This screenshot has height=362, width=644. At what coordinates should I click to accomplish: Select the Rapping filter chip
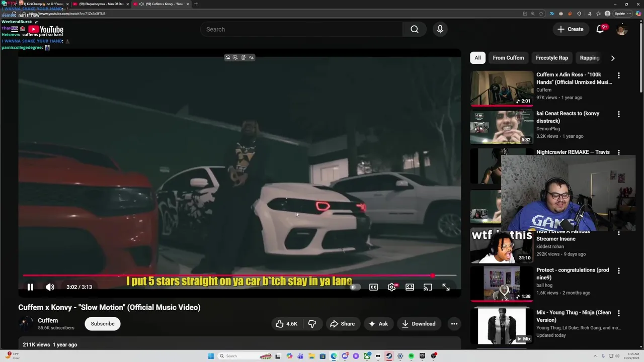(x=590, y=58)
